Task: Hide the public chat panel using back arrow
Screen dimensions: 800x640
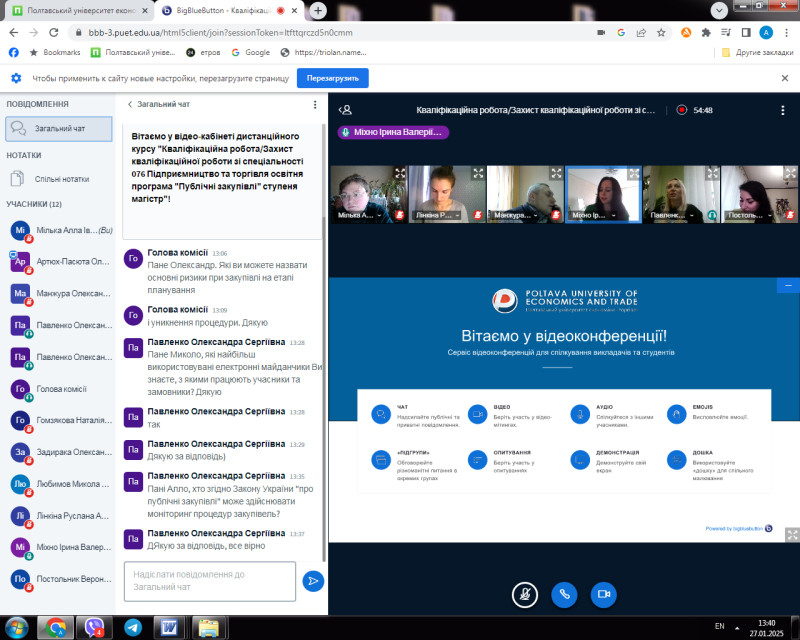Action: tap(130, 104)
